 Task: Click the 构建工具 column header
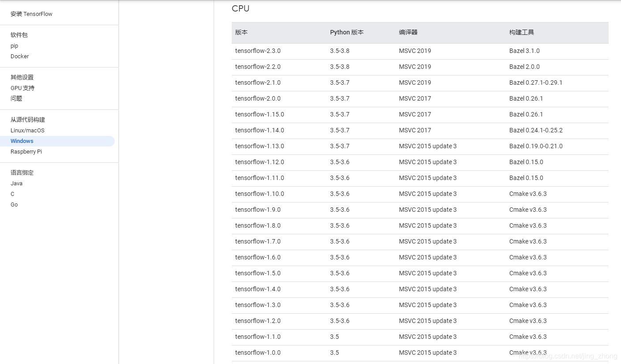[x=522, y=32]
